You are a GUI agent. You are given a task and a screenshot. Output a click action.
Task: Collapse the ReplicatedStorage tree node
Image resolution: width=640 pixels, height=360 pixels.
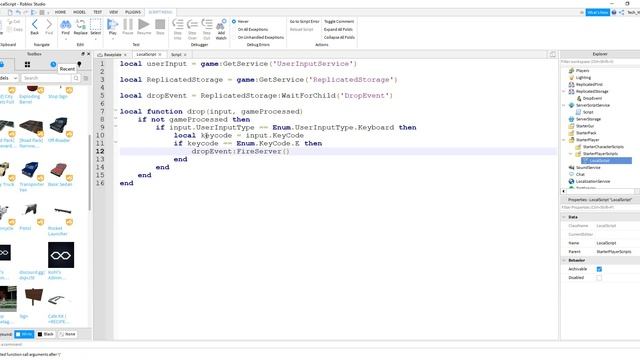[564, 91]
